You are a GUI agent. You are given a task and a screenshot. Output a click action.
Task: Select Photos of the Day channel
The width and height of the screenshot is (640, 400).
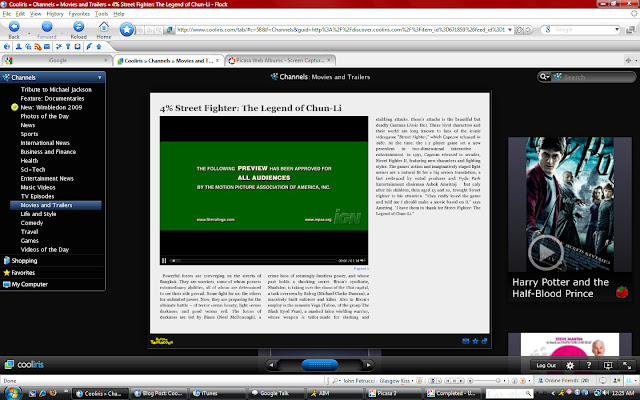44,116
